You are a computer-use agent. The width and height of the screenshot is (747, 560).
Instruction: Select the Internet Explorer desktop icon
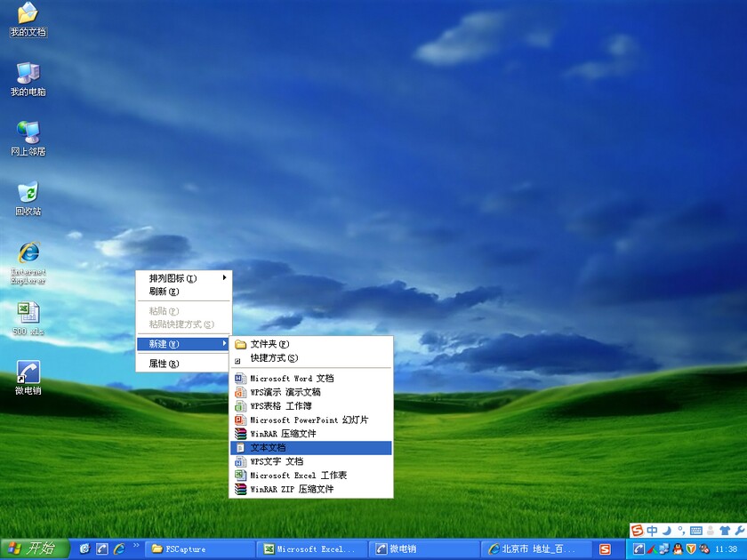(x=28, y=263)
